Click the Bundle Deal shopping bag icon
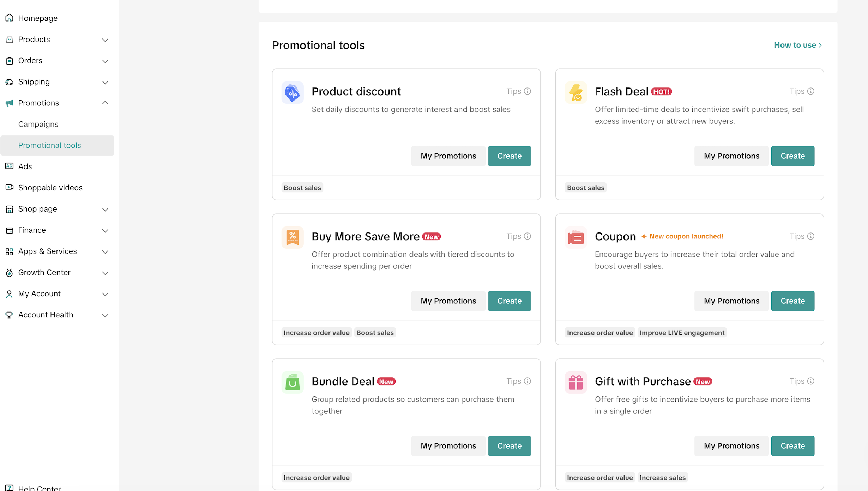The width and height of the screenshot is (868, 491). (292, 382)
